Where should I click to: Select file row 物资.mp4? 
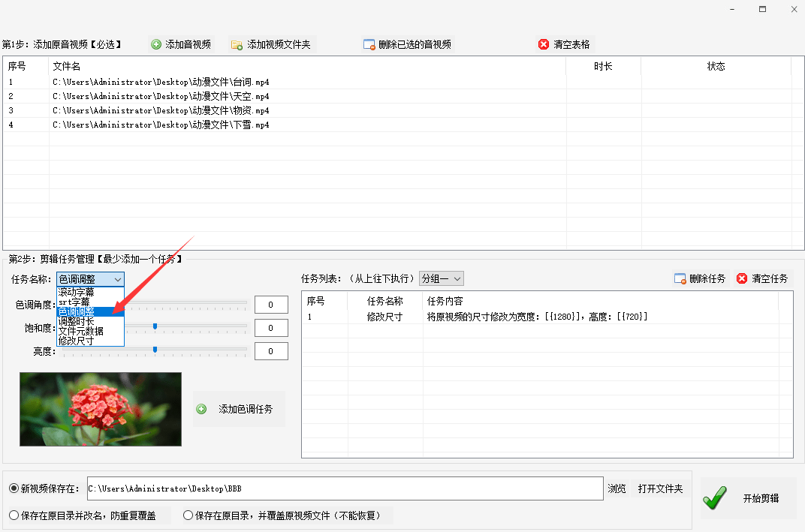click(396, 110)
